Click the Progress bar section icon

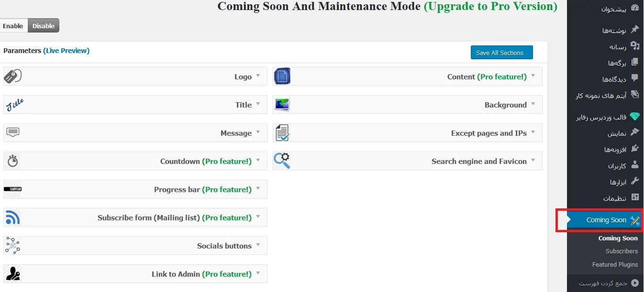click(x=12, y=189)
